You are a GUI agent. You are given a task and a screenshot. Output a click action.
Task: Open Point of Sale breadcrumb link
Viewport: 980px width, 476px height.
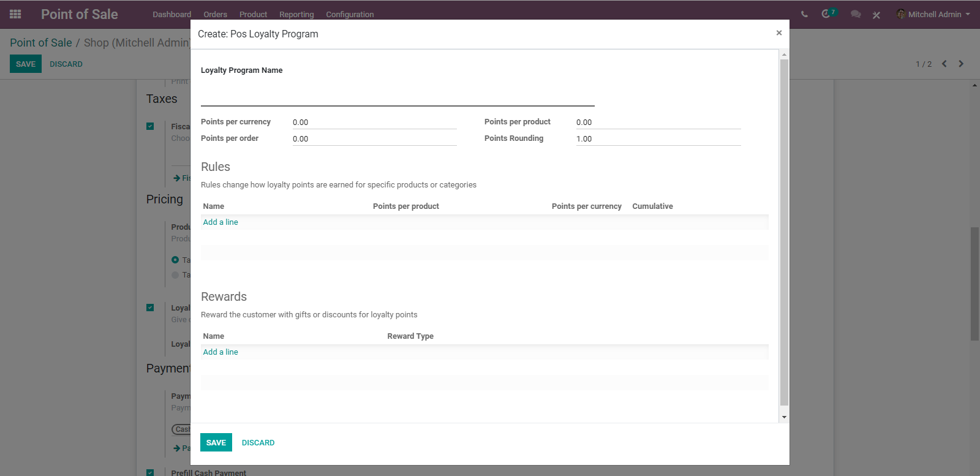point(41,42)
